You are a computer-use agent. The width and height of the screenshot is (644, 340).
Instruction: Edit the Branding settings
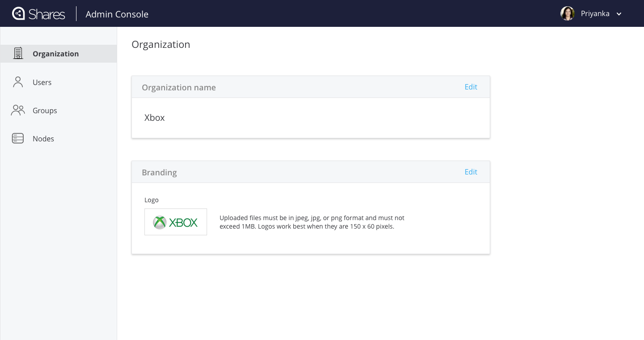click(x=471, y=172)
